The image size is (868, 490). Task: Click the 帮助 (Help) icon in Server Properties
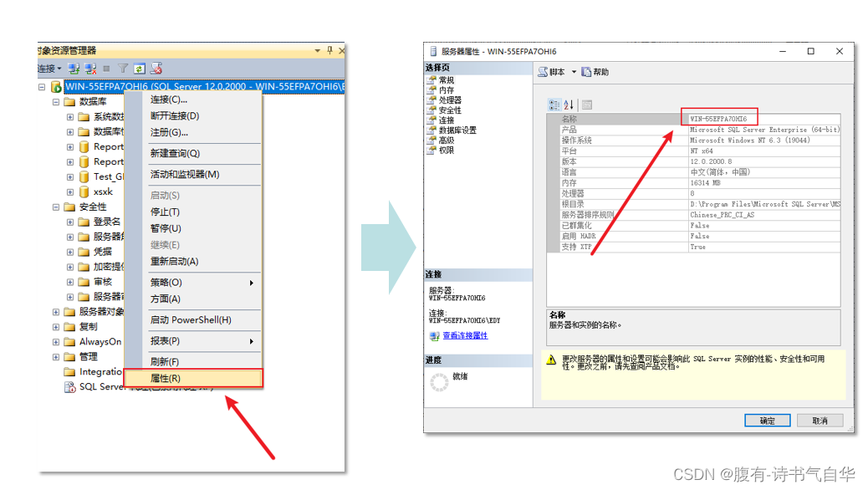591,72
